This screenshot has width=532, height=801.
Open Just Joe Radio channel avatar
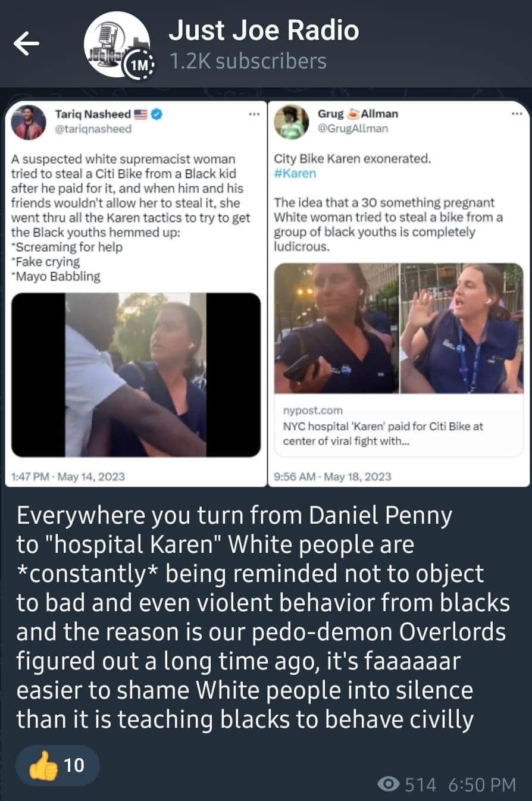(x=118, y=44)
